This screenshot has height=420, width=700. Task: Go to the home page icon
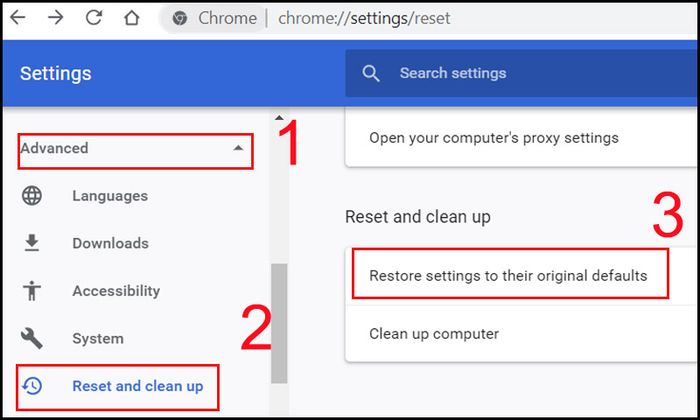click(131, 18)
